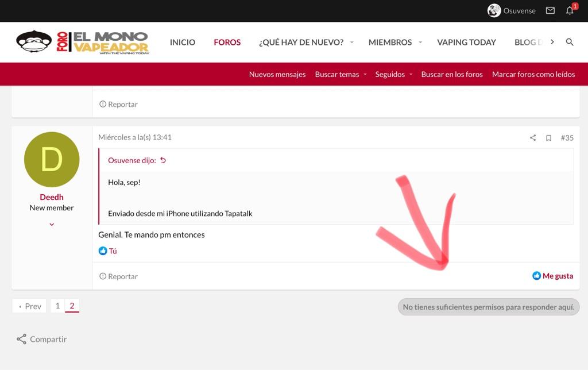
Task: Click the notifications bell icon
Action: (x=570, y=11)
